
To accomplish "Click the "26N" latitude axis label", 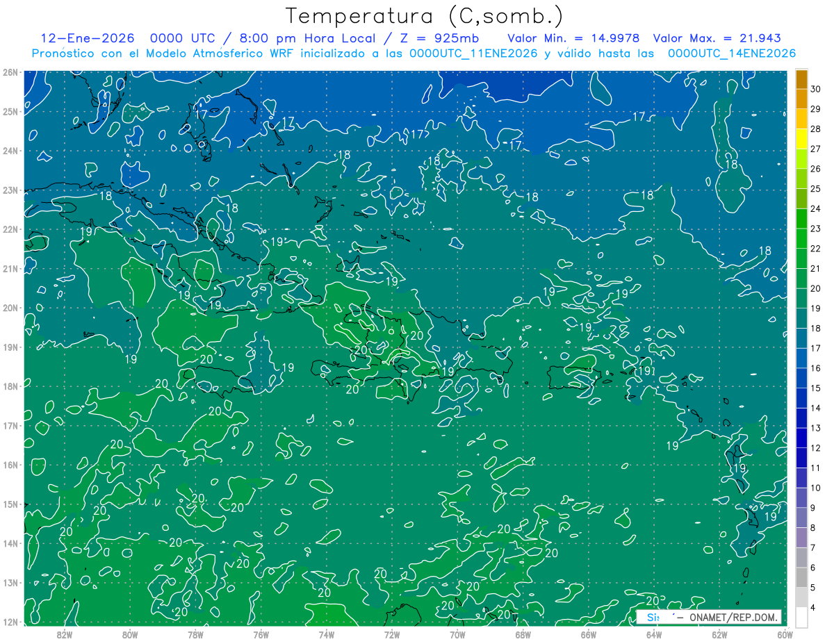I will point(10,72).
